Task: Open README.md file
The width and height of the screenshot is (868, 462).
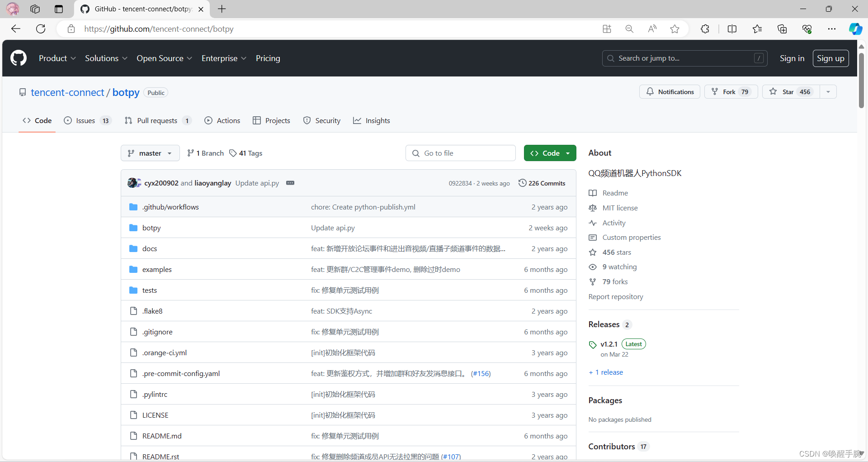Action: tap(162, 436)
